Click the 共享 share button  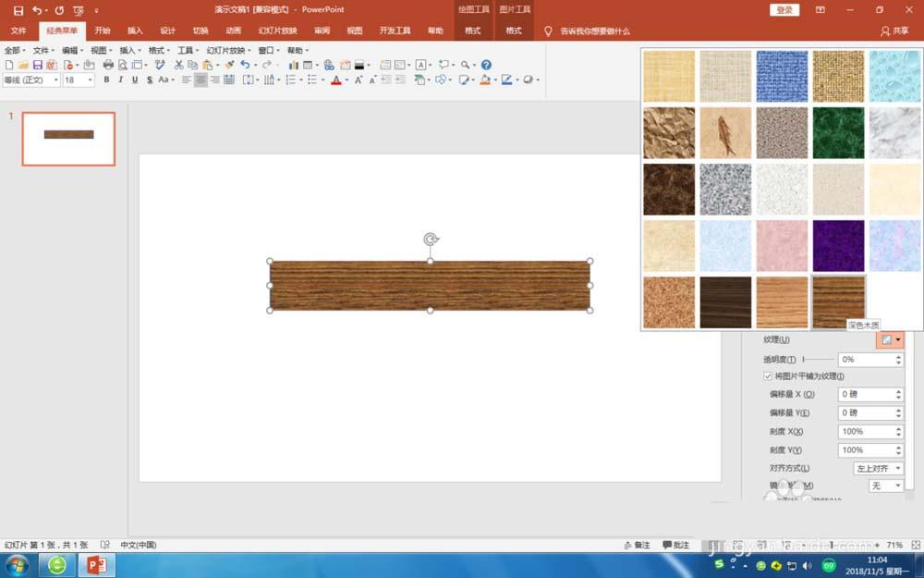pos(896,31)
